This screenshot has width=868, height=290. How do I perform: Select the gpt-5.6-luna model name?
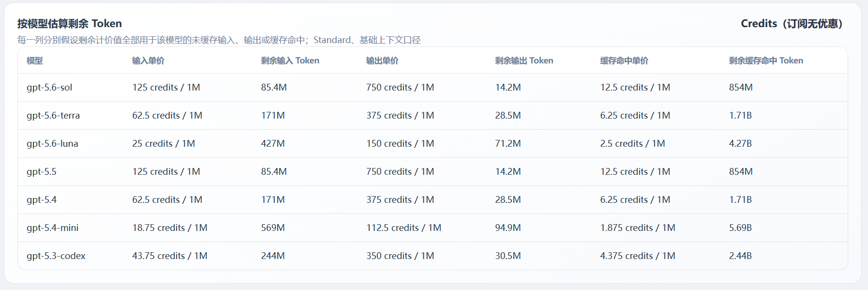52,144
